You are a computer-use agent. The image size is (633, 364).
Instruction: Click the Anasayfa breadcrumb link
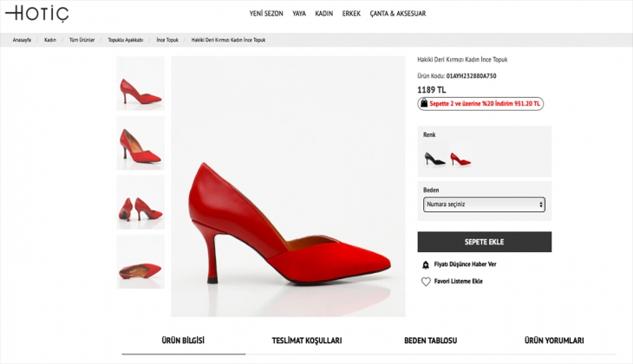click(x=22, y=40)
